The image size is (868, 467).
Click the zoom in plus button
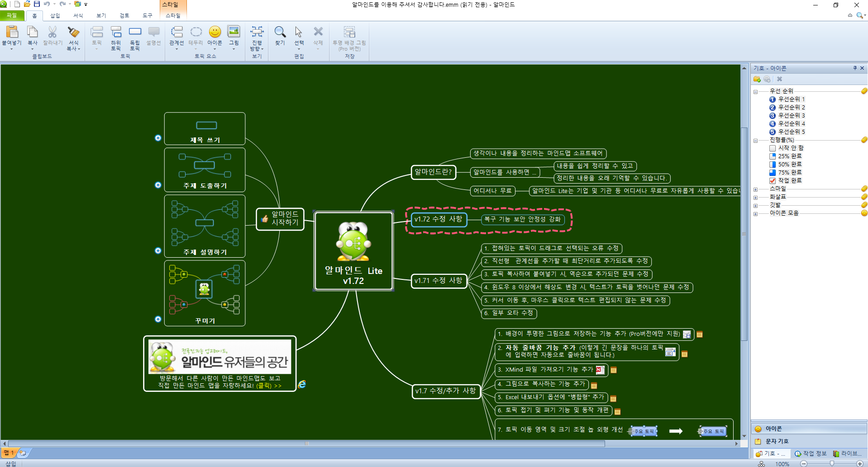pyautogui.click(x=860, y=464)
